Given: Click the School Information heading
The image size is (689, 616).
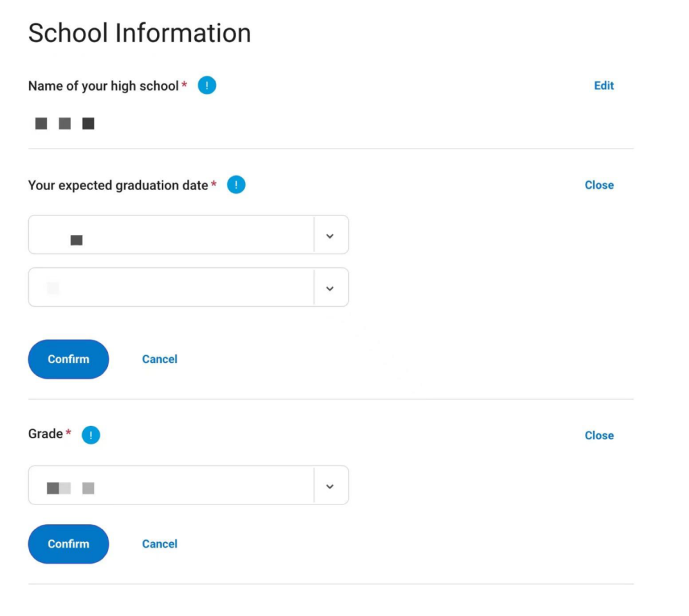Looking at the screenshot, I should pyautogui.click(x=140, y=33).
